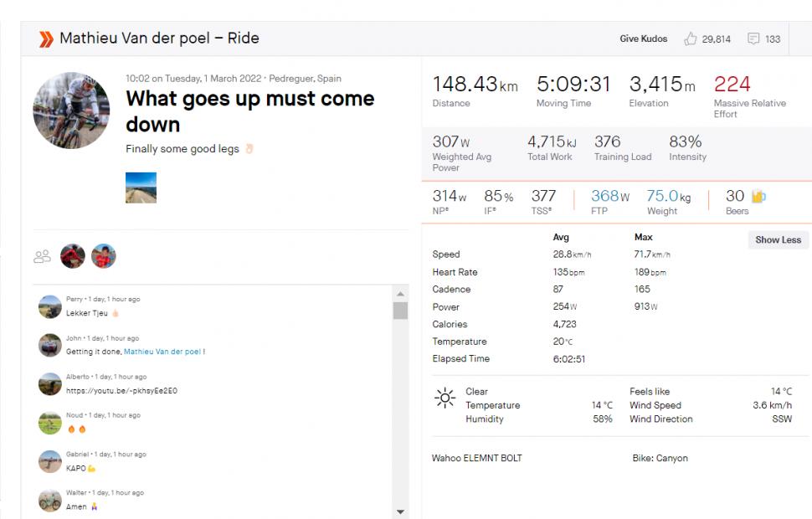Click the 224 Massive Relative Effort value
The image size is (812, 519).
tap(732, 84)
